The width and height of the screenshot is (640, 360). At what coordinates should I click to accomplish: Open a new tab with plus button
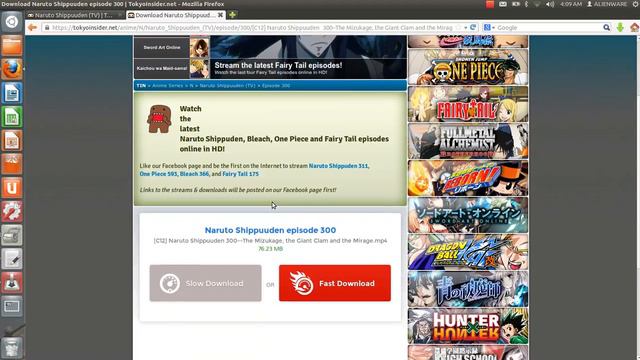pyautogui.click(x=232, y=15)
